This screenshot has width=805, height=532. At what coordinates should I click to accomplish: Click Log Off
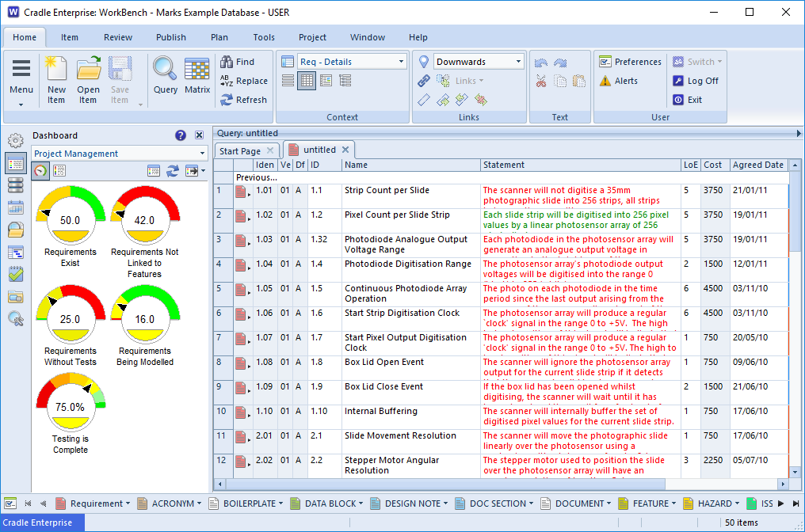pyautogui.click(x=696, y=81)
